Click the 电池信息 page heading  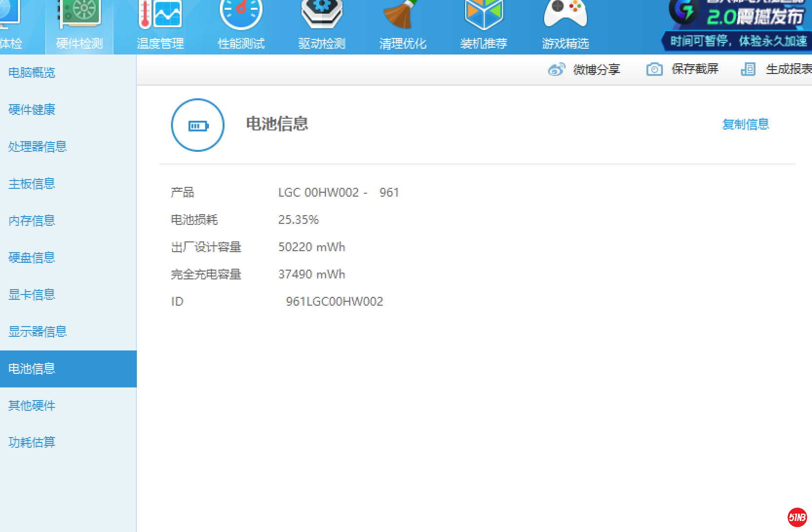click(x=277, y=124)
